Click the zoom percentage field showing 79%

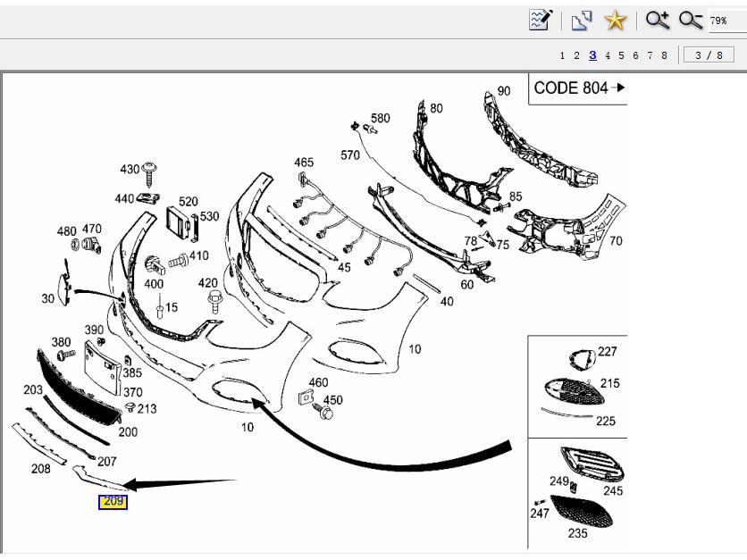(x=726, y=21)
